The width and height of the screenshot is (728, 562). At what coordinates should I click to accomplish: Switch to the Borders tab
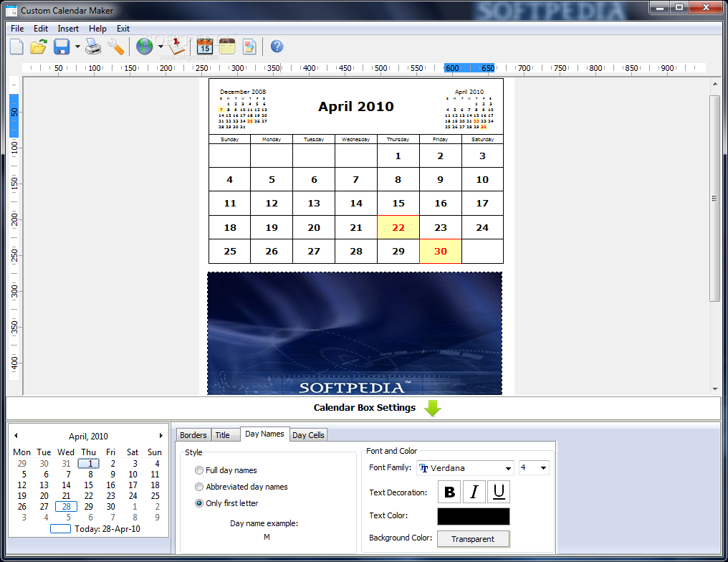[193, 434]
